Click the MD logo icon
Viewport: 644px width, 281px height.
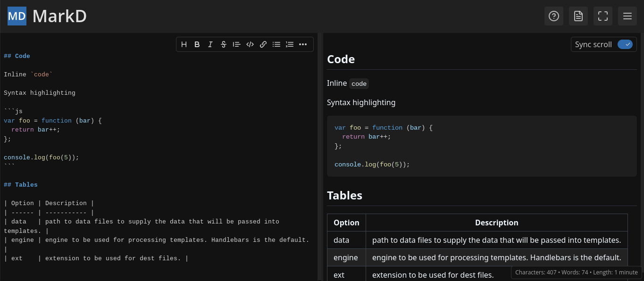pyautogui.click(x=17, y=16)
